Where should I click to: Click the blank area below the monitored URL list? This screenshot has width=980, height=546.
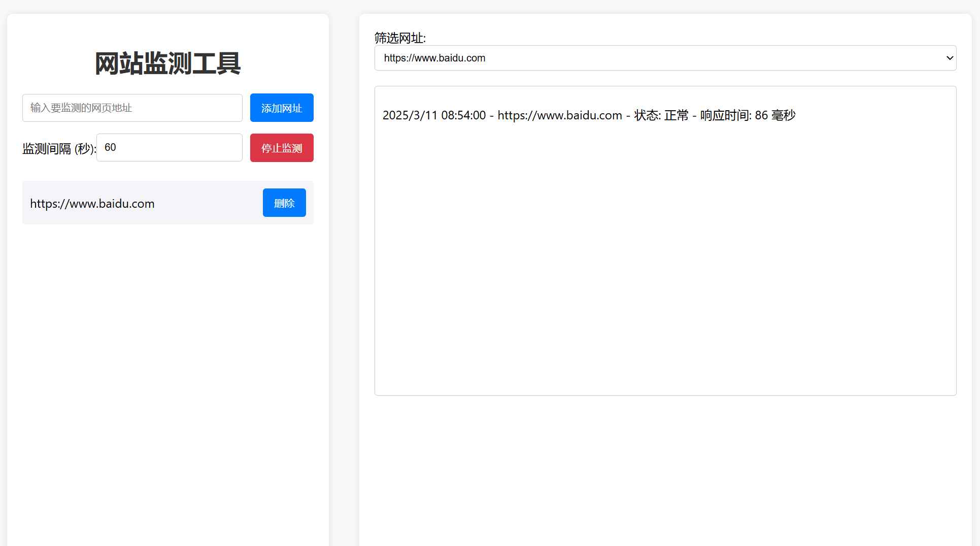pos(167,356)
